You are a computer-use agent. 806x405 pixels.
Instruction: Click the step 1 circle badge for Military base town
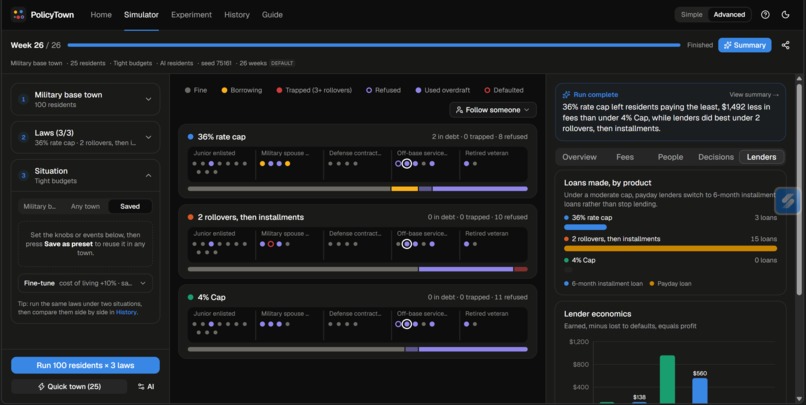pos(23,99)
